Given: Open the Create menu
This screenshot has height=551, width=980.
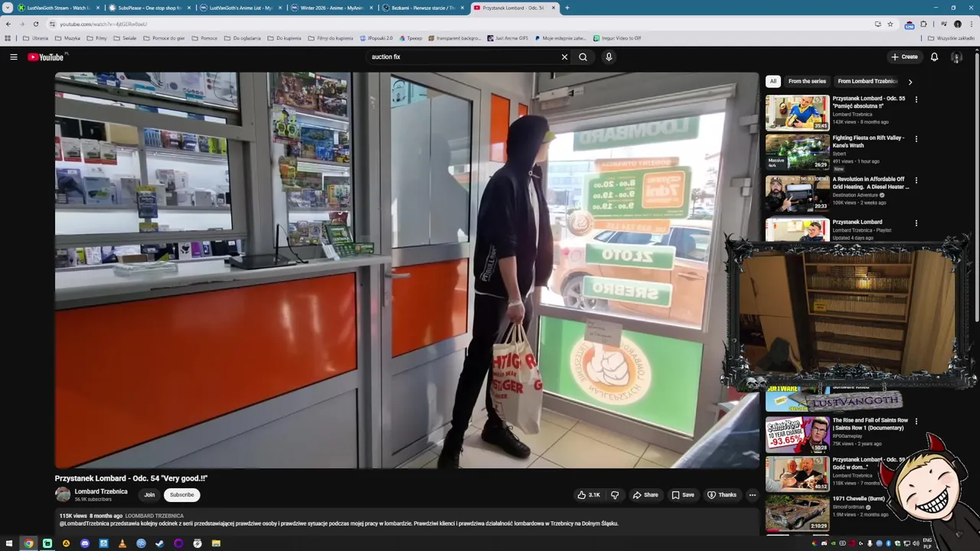Looking at the screenshot, I should pos(903,57).
